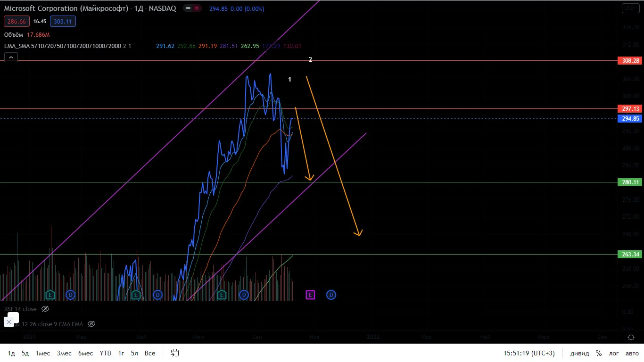Click the first blue dividend D marker
Viewport: 644px width, 362px height.
tap(70, 295)
